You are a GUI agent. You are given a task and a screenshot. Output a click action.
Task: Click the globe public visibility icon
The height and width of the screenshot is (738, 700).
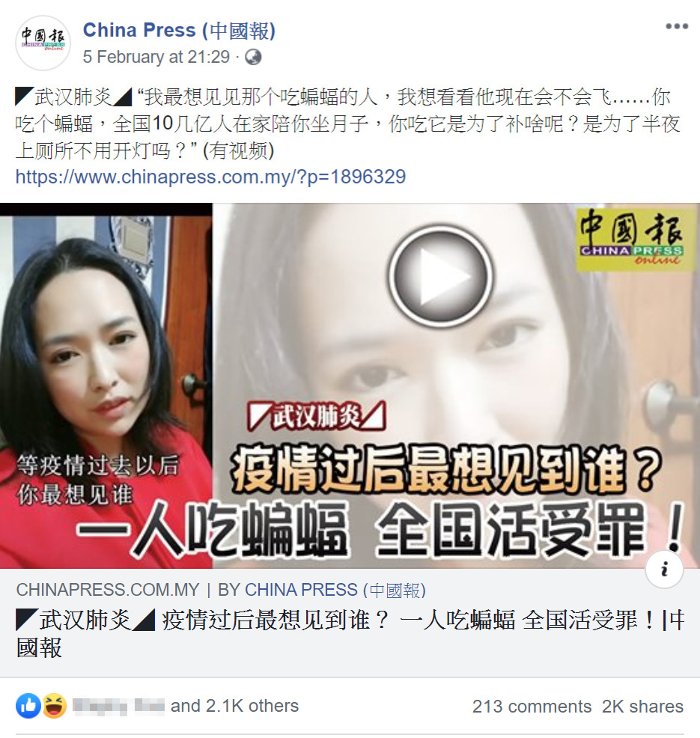coord(253,58)
